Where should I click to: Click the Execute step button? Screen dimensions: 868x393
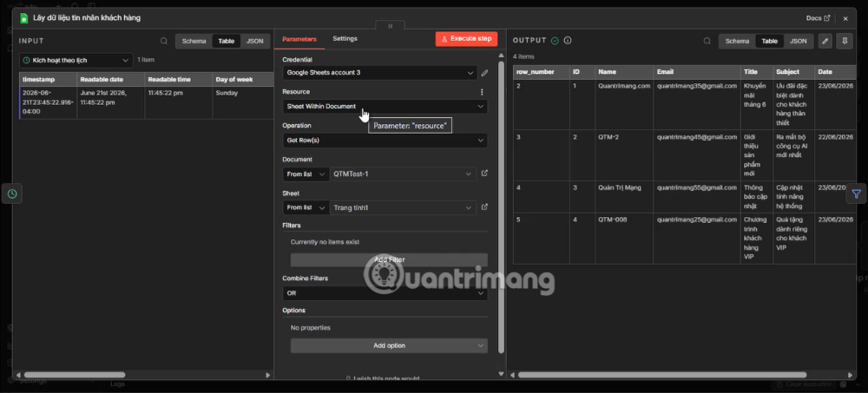466,39
